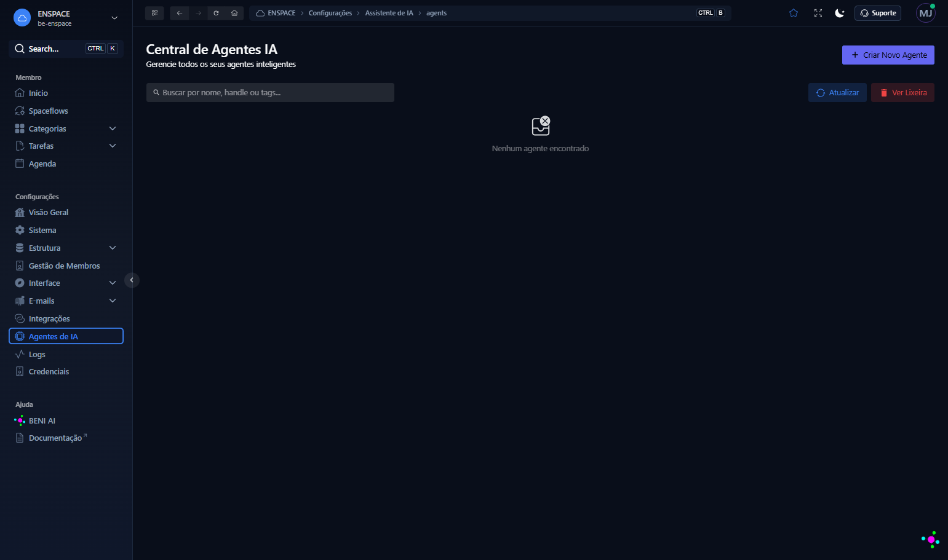The height and width of the screenshot is (560, 948).
Task: Expand the Estrutura submenu
Action: tap(113, 248)
